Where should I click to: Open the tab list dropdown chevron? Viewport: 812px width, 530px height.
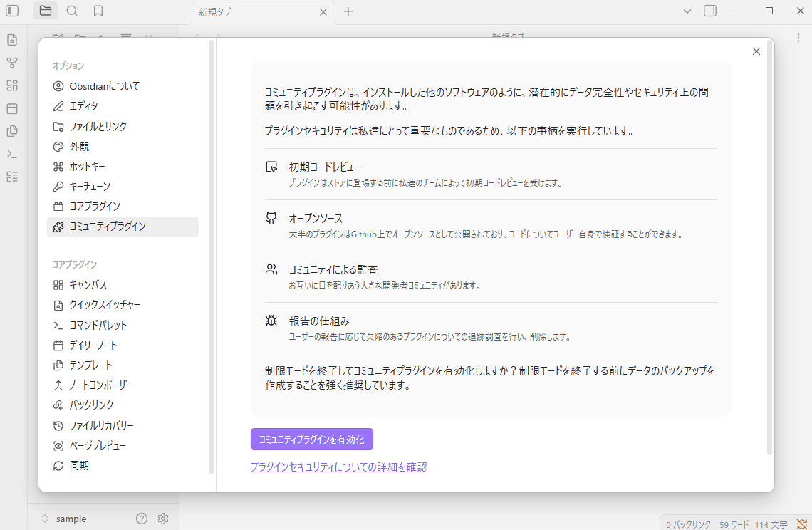pos(687,11)
